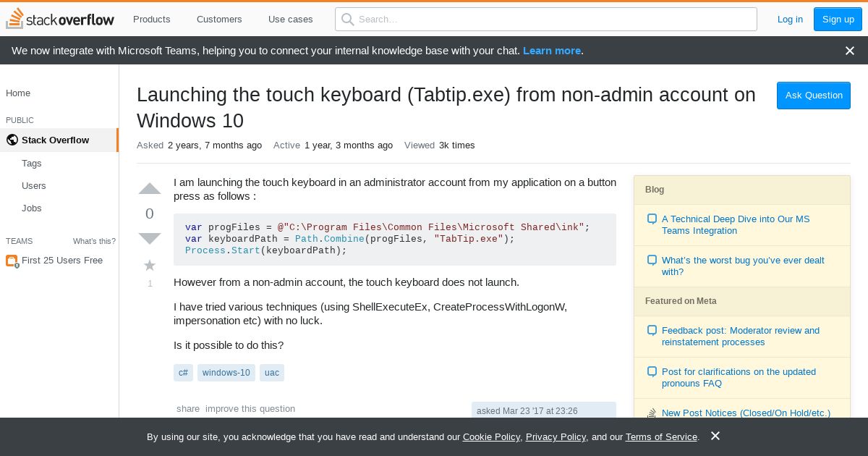Close the cookie policy notice

tap(715, 436)
